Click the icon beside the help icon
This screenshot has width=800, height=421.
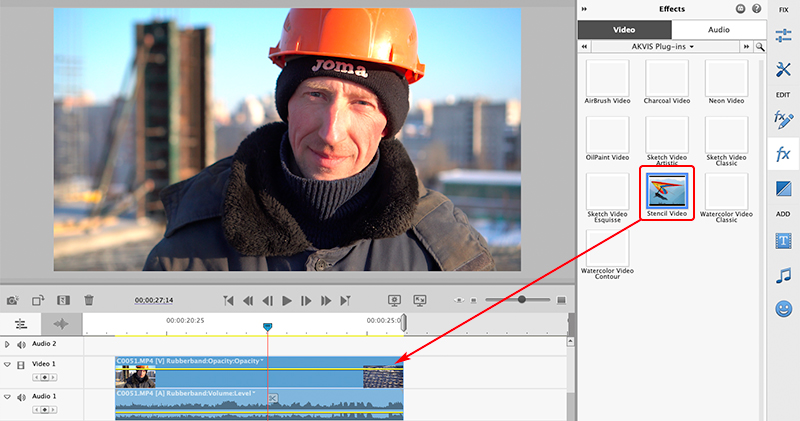[740, 9]
